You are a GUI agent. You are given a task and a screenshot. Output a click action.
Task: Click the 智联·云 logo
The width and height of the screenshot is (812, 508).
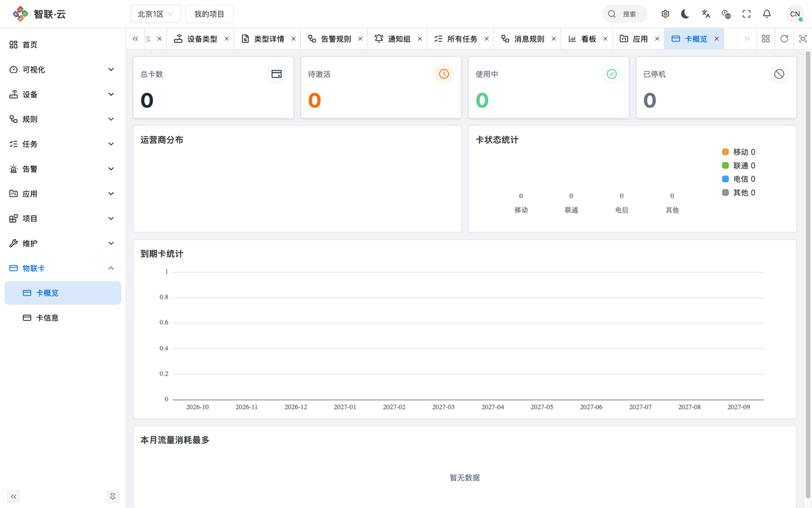pos(39,14)
